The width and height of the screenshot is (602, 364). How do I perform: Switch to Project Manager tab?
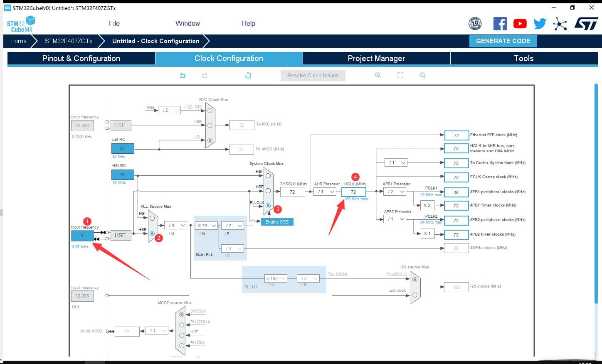click(376, 59)
